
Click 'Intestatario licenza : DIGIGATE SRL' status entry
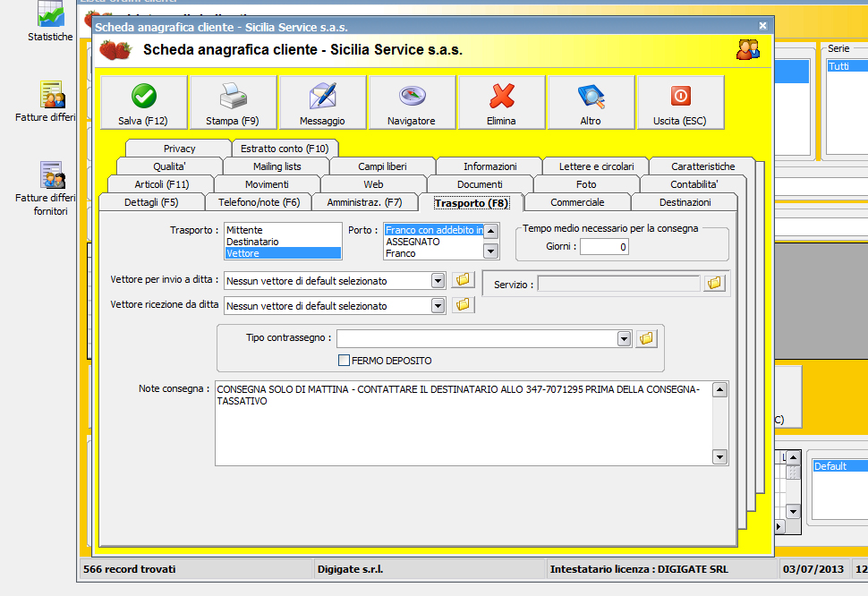(640, 569)
